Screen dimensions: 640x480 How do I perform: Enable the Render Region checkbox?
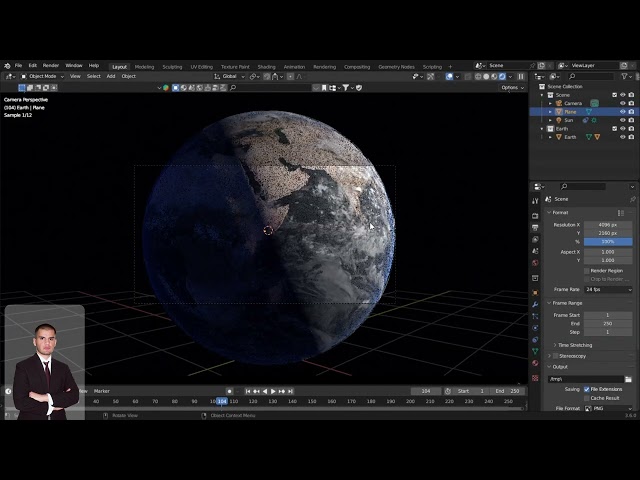[x=587, y=271]
